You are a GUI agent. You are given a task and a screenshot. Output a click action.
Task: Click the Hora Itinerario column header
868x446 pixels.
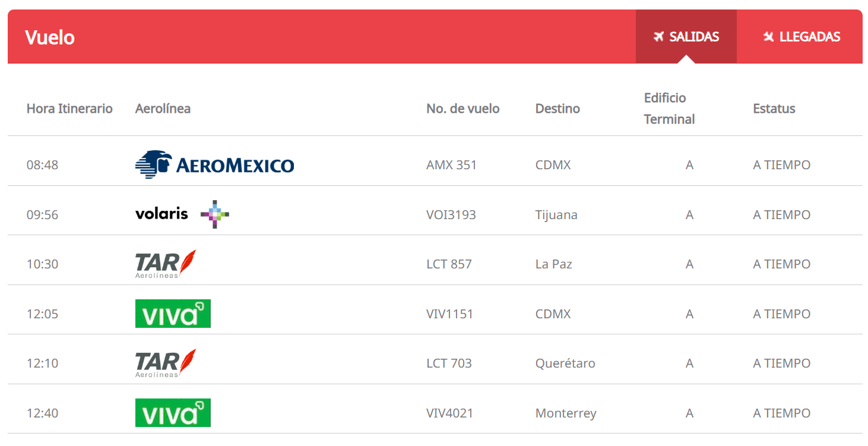(69, 109)
